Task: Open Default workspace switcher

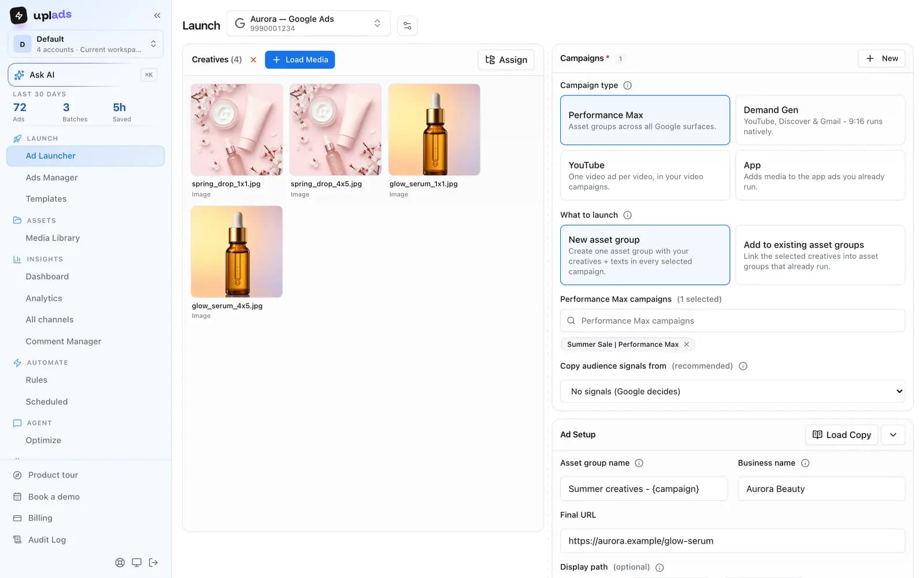Action: coord(85,44)
